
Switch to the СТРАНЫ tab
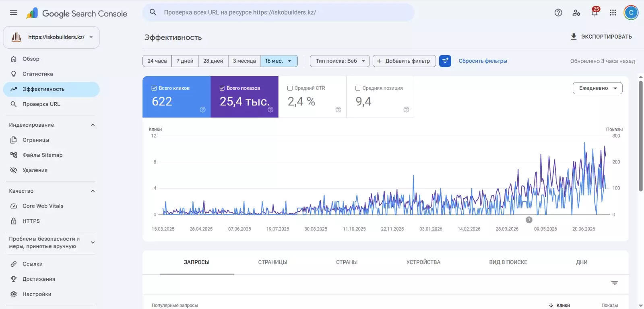pyautogui.click(x=347, y=262)
